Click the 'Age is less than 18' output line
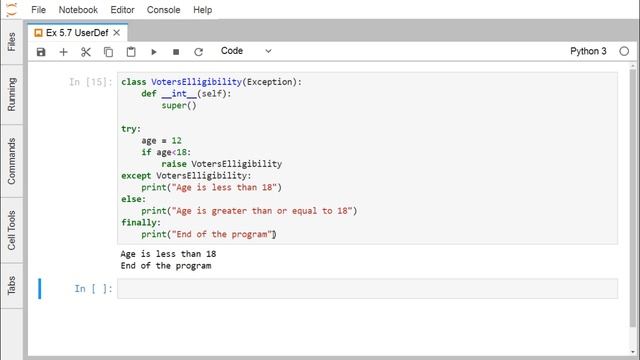640x360 pixels. 168,254
